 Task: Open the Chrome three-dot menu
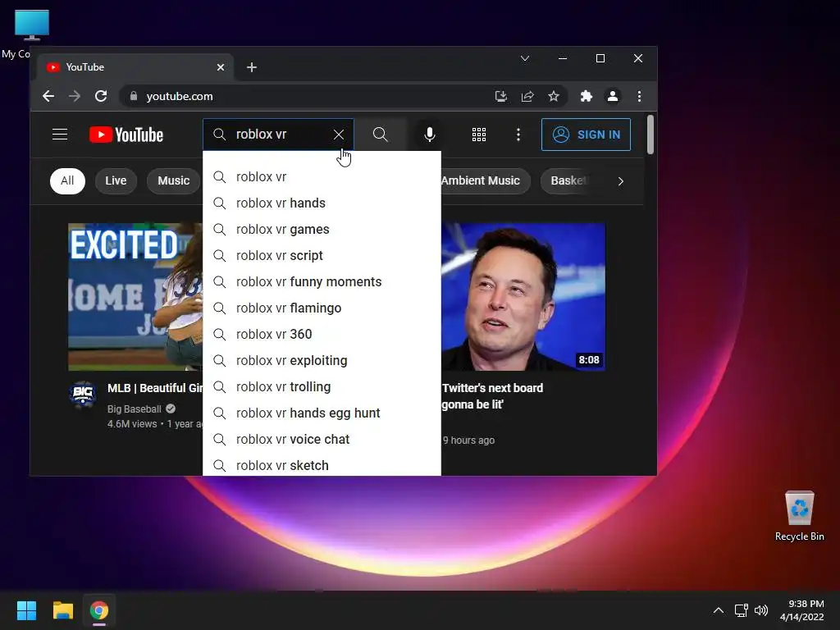[639, 97]
